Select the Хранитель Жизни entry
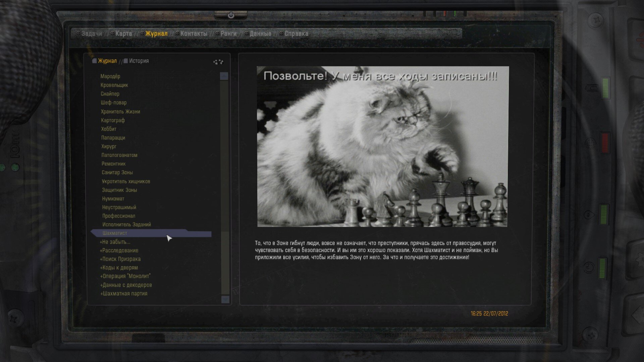Image resolution: width=644 pixels, height=362 pixels. click(120, 112)
